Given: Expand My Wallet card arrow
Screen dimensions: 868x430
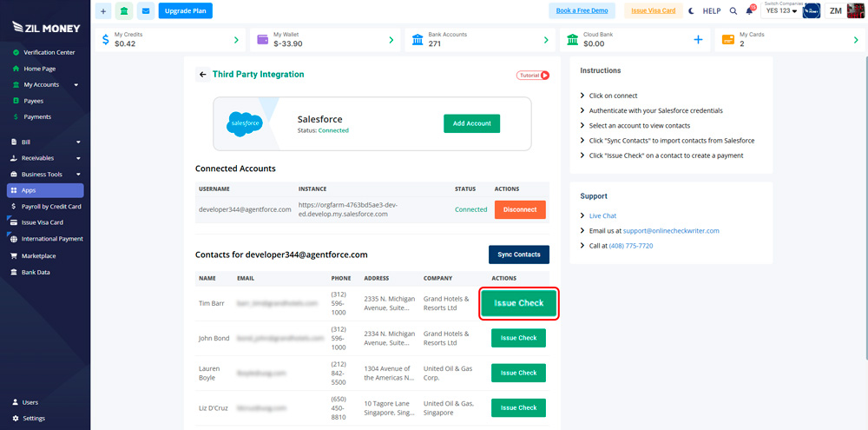Looking at the screenshot, I should pyautogui.click(x=391, y=40).
